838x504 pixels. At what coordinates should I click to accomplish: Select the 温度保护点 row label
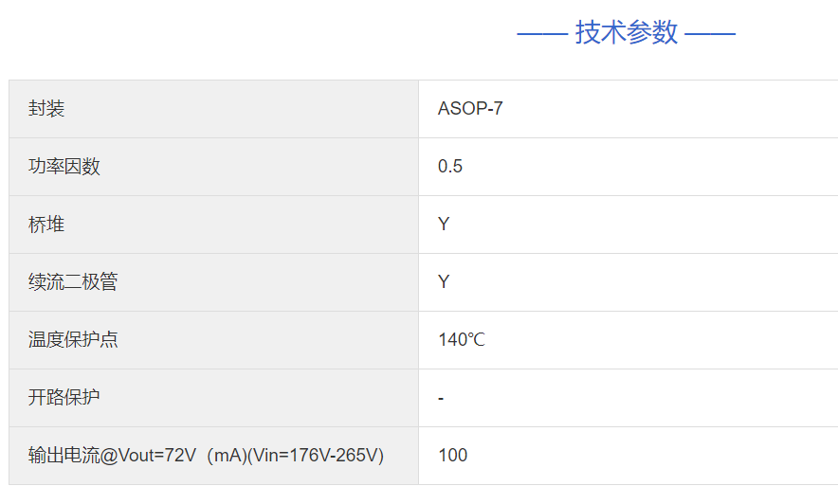73,340
